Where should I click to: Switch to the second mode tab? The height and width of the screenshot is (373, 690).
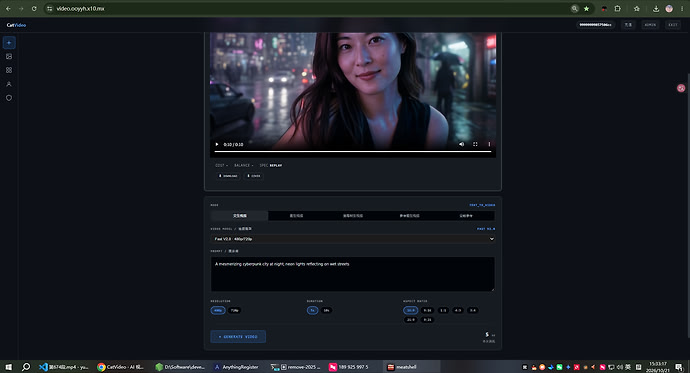(x=296, y=216)
